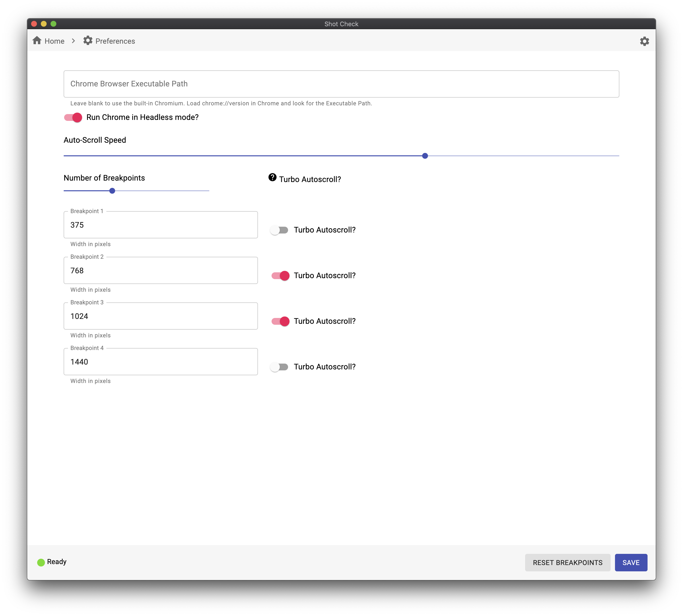Toggle Run Chrome in Headless mode switch

(73, 117)
